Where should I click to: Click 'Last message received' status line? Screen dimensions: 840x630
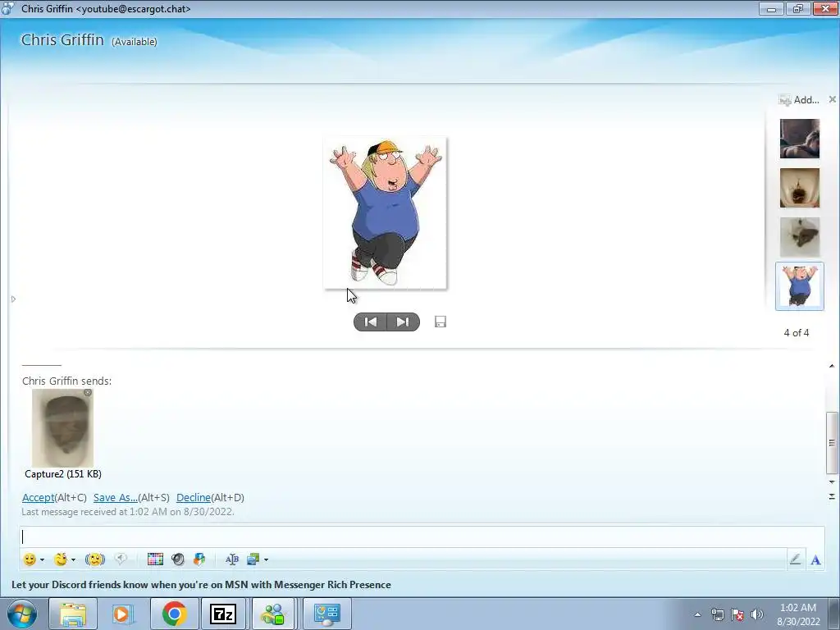coord(127,512)
